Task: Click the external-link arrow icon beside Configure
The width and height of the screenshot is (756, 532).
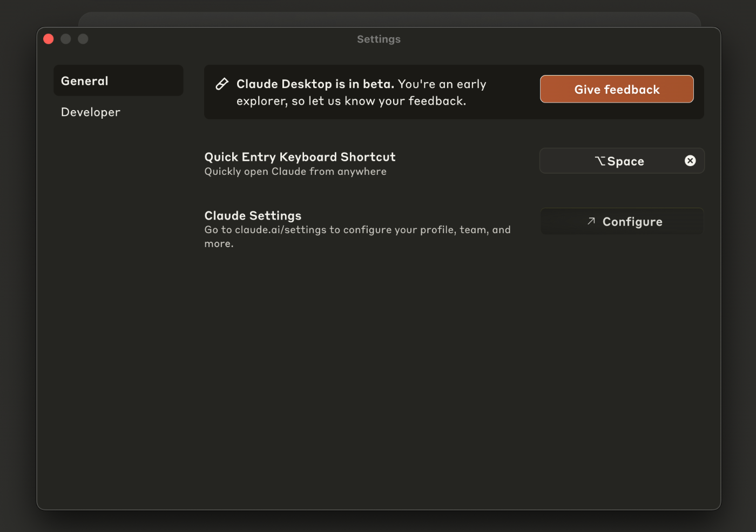Action: click(x=591, y=221)
